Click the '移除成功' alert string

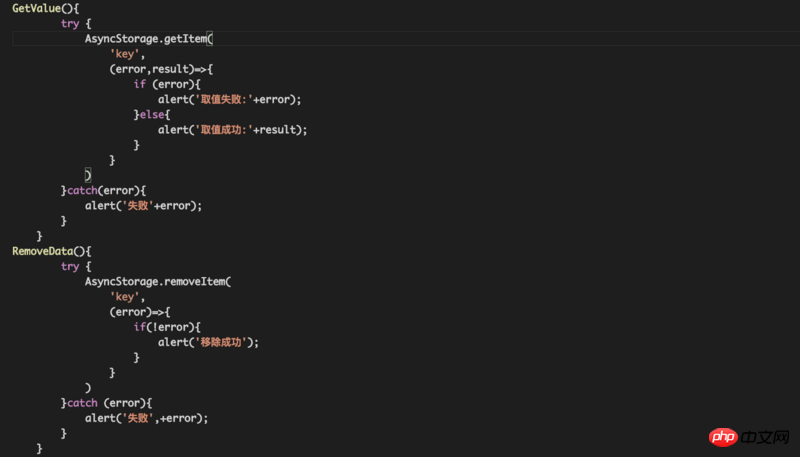[x=221, y=342]
